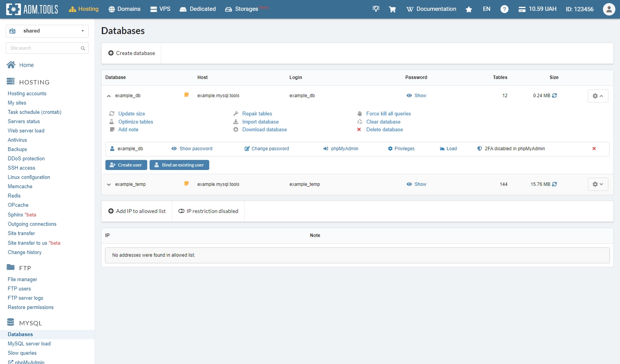Click the ADM.TOOLS logo
Screen dimensions: 620x364
32,9
